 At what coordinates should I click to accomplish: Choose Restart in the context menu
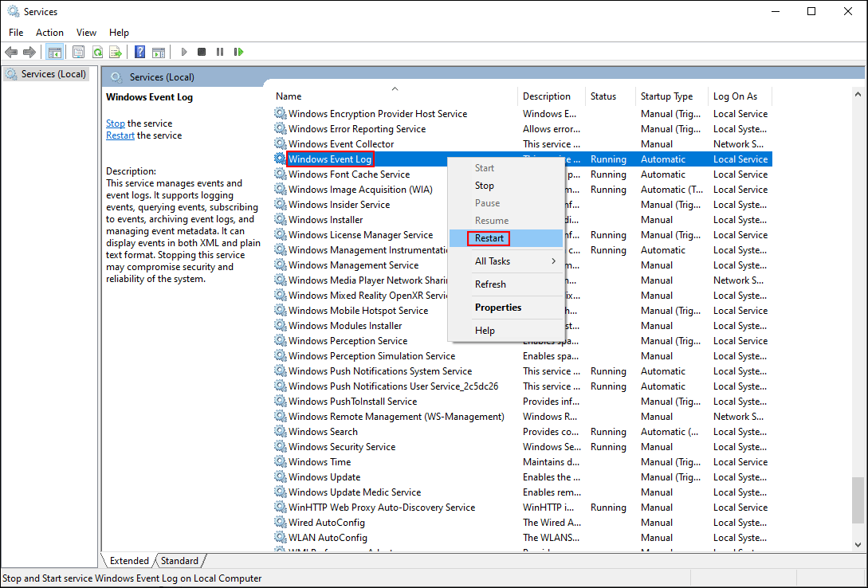(x=489, y=238)
